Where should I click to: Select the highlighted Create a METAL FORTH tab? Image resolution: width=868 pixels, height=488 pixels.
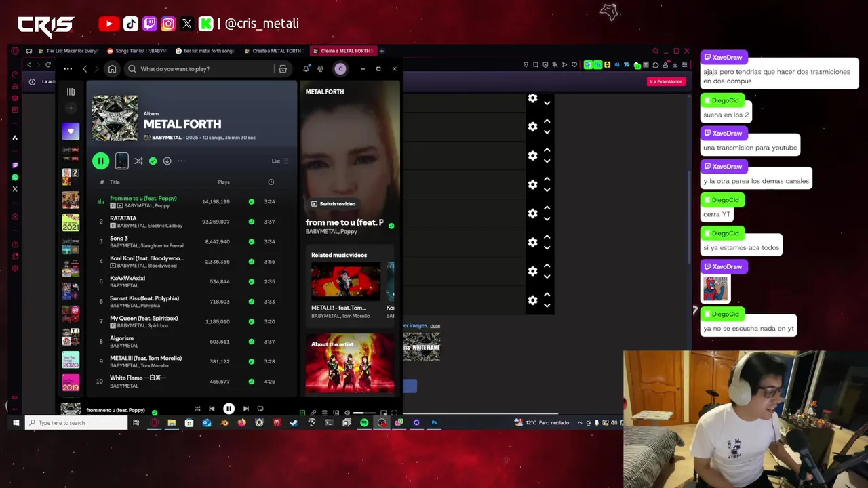pyautogui.click(x=343, y=51)
